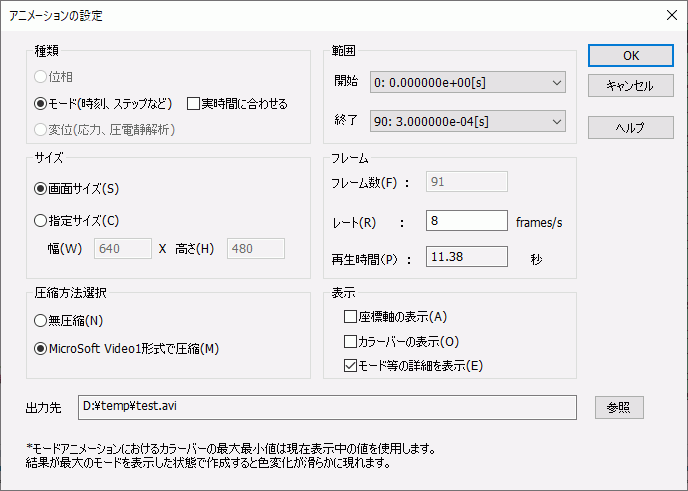Choose the 画面サイズ(S) option
This screenshot has height=491, width=688.
click(x=41, y=187)
